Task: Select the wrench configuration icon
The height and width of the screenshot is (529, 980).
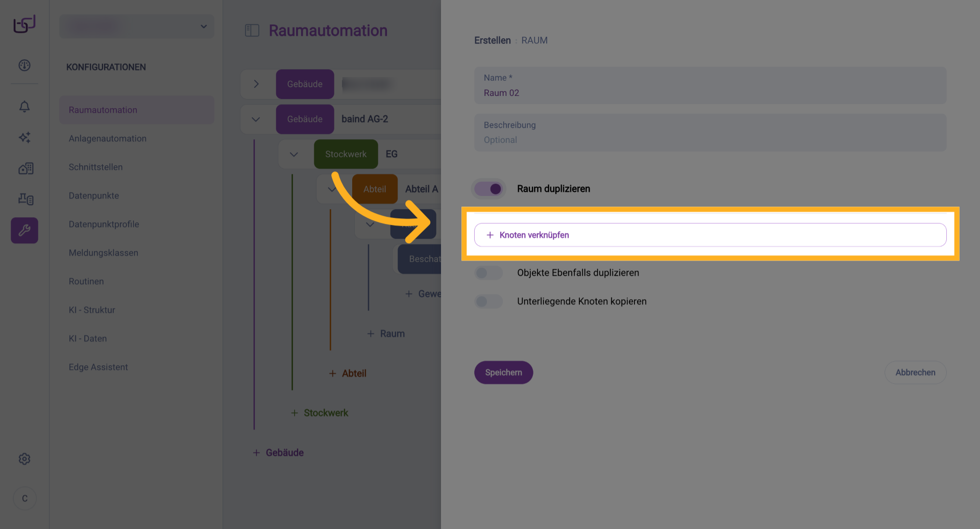Action: tap(24, 231)
